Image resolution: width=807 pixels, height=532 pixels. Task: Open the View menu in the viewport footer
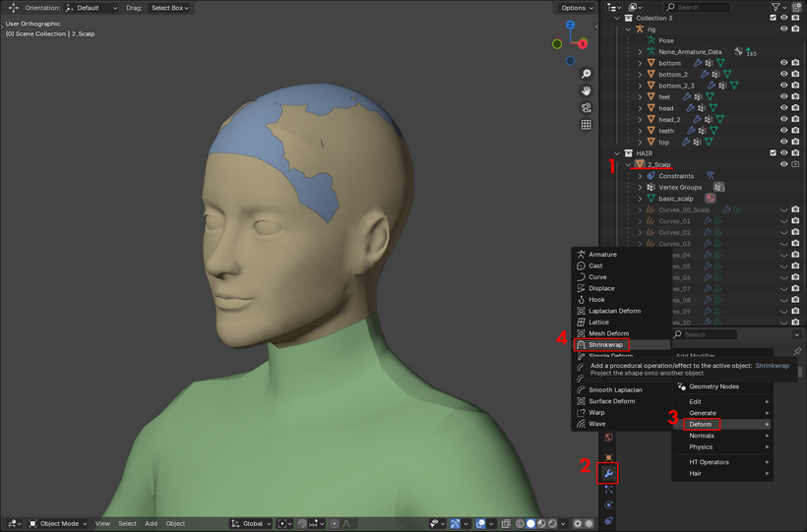click(x=102, y=524)
